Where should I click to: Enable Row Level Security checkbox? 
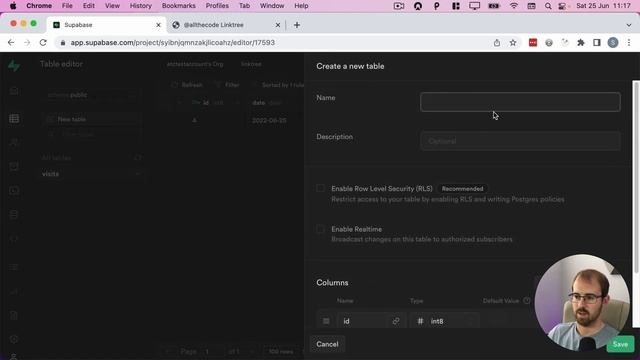point(320,188)
